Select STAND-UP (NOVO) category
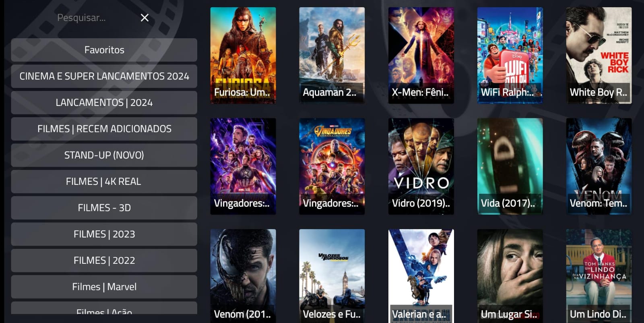 click(x=104, y=155)
